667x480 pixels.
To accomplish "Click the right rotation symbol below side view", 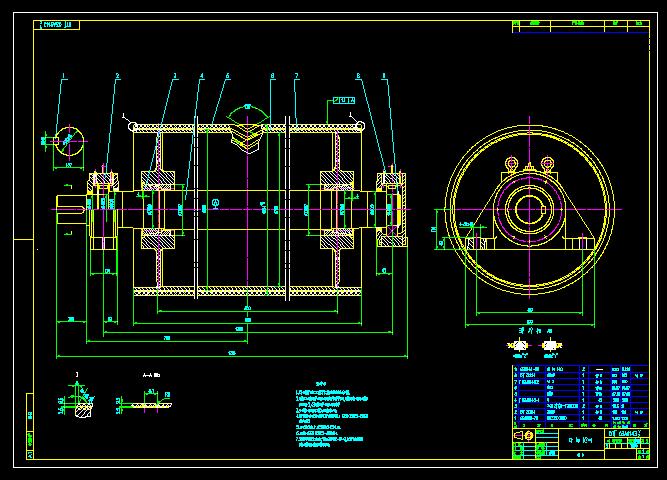I will 551,346.
